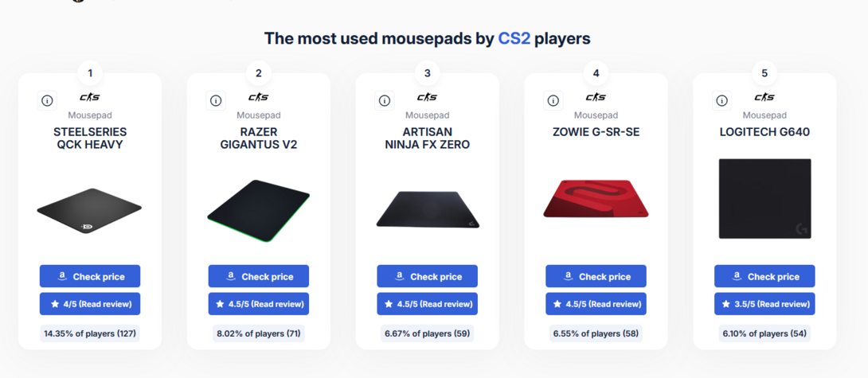Open the CS2 link in the heading

point(514,38)
